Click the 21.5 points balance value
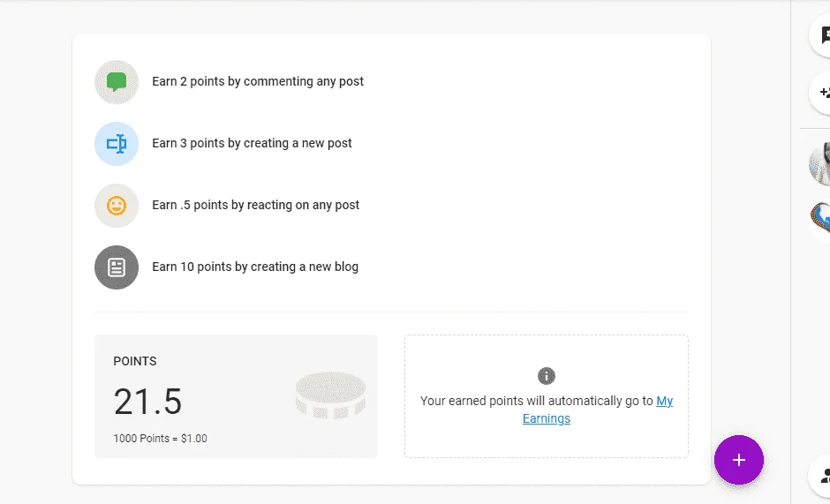Screen dimensions: 830x504 click(147, 402)
